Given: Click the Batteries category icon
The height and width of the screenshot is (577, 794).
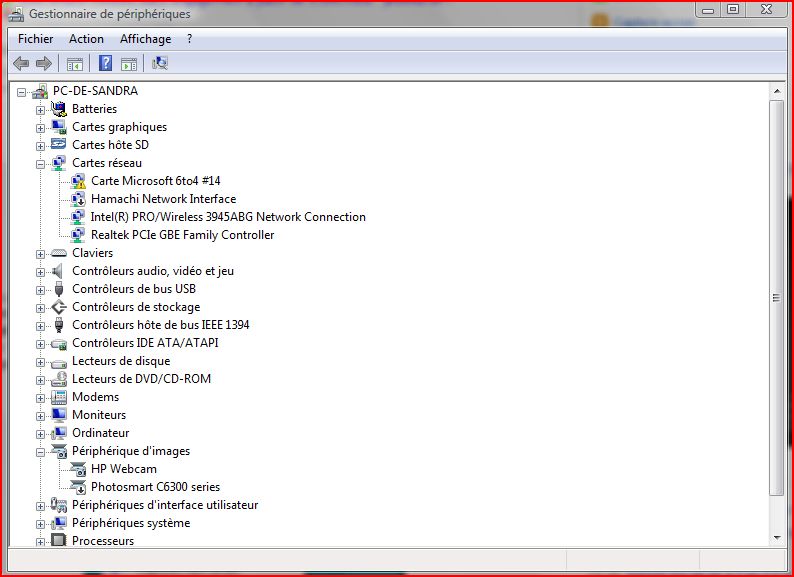Looking at the screenshot, I should pyautogui.click(x=58, y=109).
